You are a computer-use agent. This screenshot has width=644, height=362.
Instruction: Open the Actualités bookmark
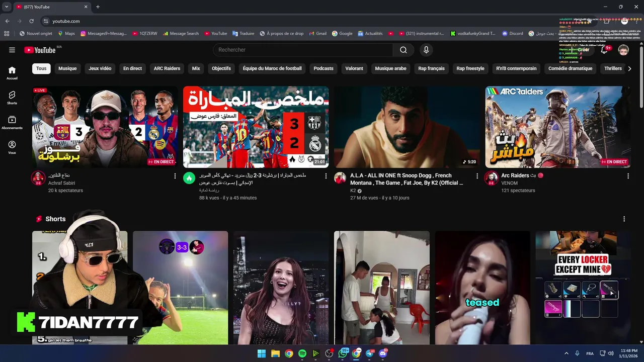370,34
